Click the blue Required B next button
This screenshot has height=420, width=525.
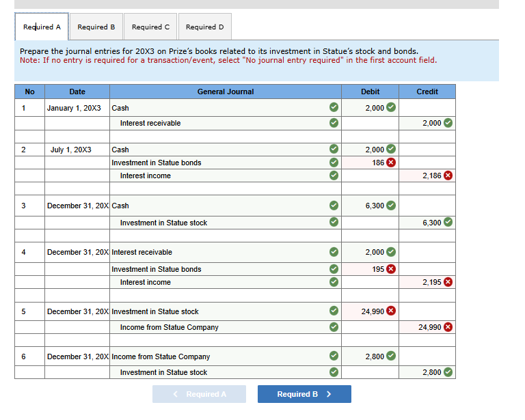coord(304,394)
